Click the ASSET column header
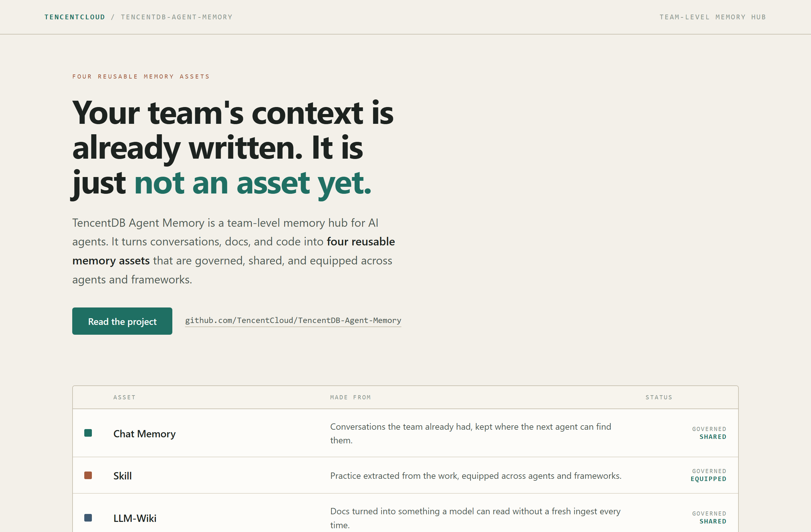The width and height of the screenshot is (811, 532). 125,397
